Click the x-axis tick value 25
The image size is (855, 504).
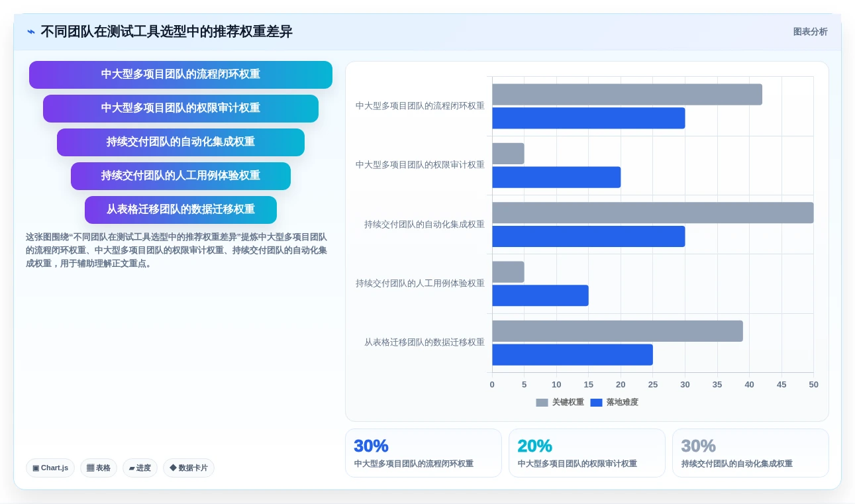point(653,385)
